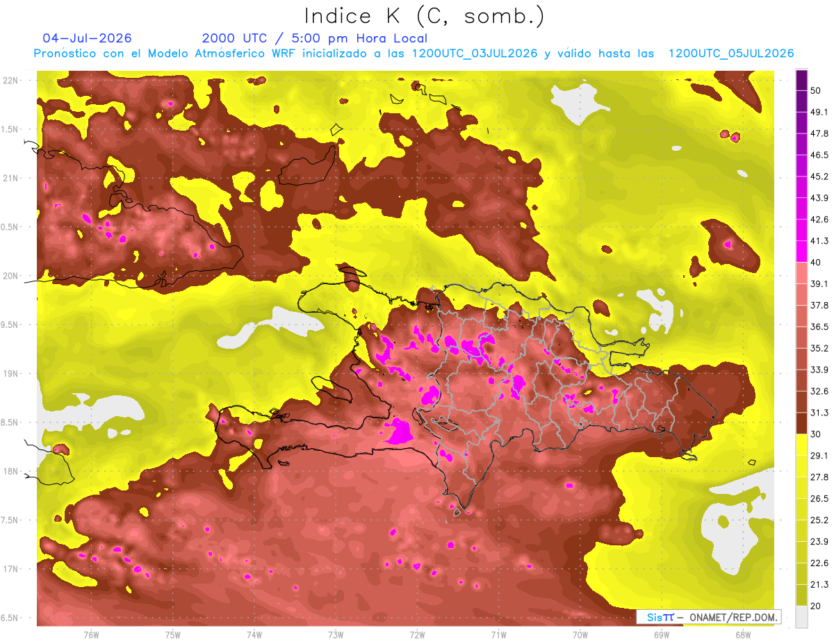This screenshot has width=834, height=644.
Task: Click the colorbar label "37.8"
Action: (x=819, y=305)
